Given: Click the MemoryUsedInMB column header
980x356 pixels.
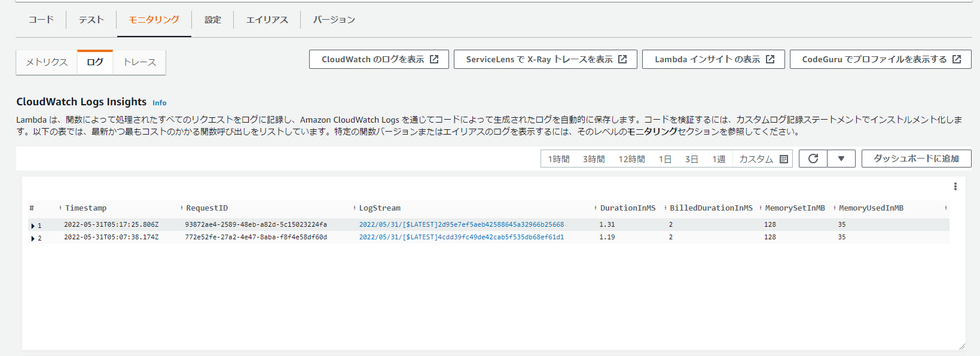Looking at the screenshot, I should pyautogui.click(x=871, y=208).
